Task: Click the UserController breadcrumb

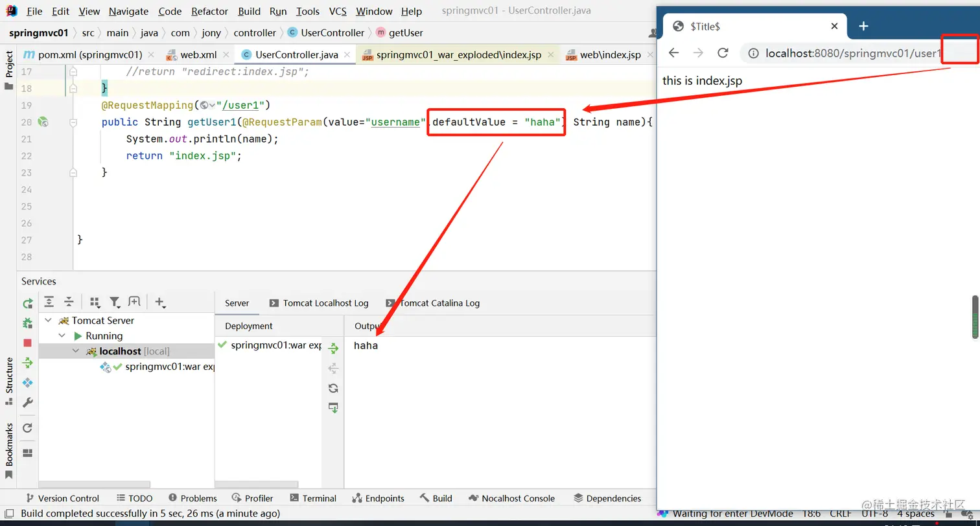Action: coord(326,32)
